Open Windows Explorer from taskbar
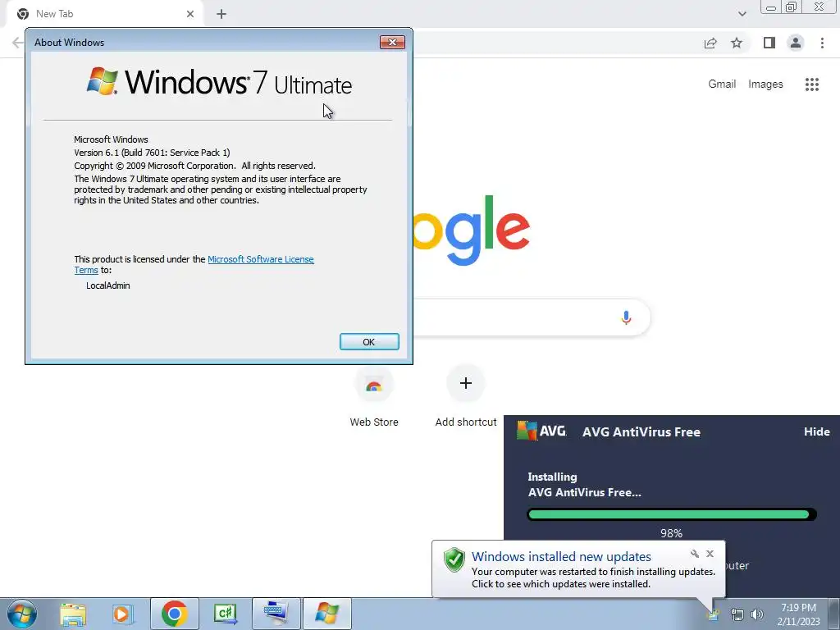The height and width of the screenshot is (630, 840). pyautogui.click(x=73, y=614)
